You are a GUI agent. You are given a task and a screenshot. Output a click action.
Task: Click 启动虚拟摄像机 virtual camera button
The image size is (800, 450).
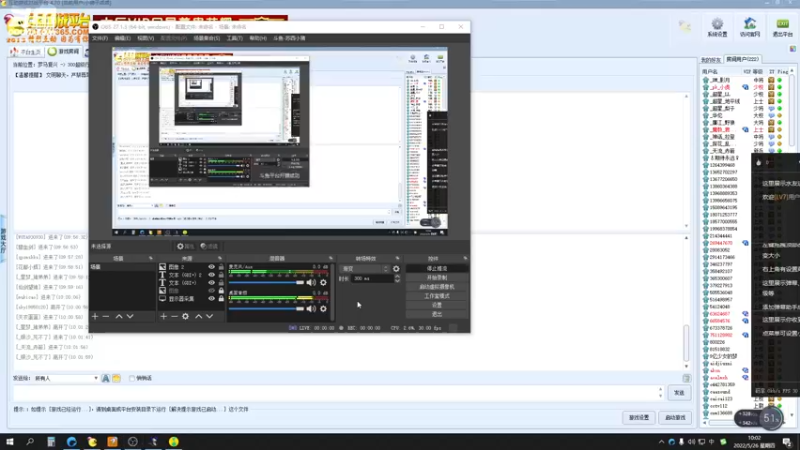[x=437, y=287]
